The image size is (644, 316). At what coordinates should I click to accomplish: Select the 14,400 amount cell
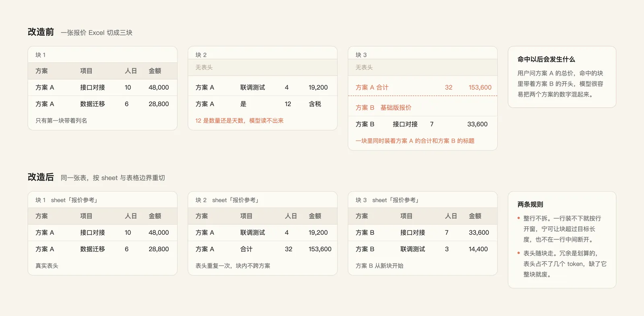pyautogui.click(x=478, y=249)
